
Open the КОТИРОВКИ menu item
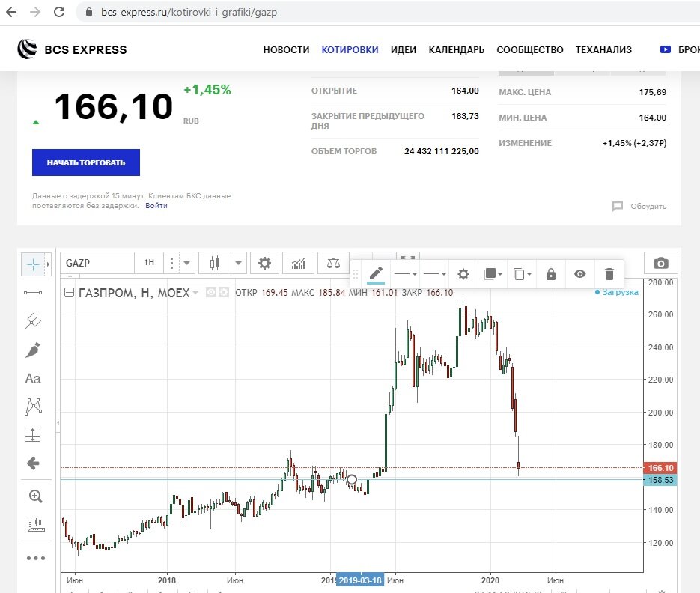tap(350, 50)
